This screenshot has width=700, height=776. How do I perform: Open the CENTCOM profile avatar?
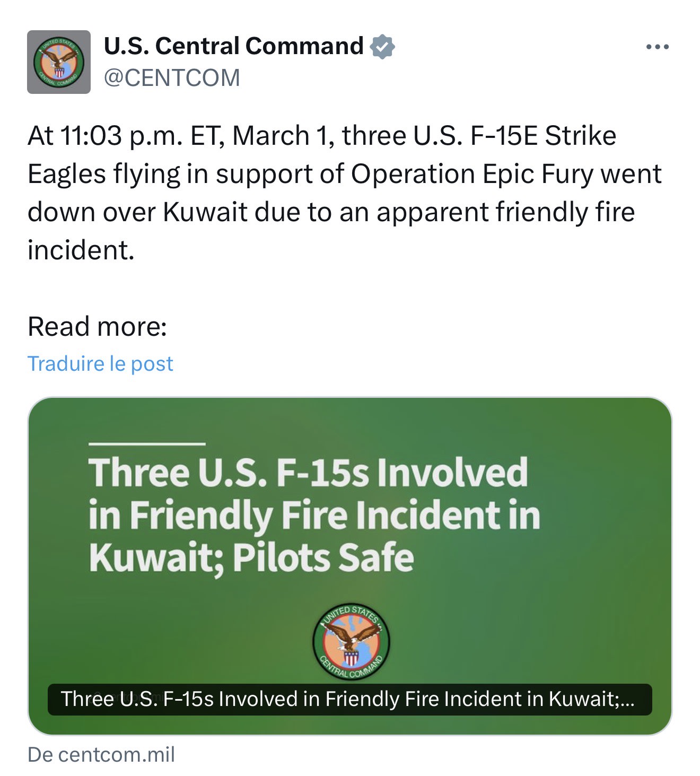(59, 62)
